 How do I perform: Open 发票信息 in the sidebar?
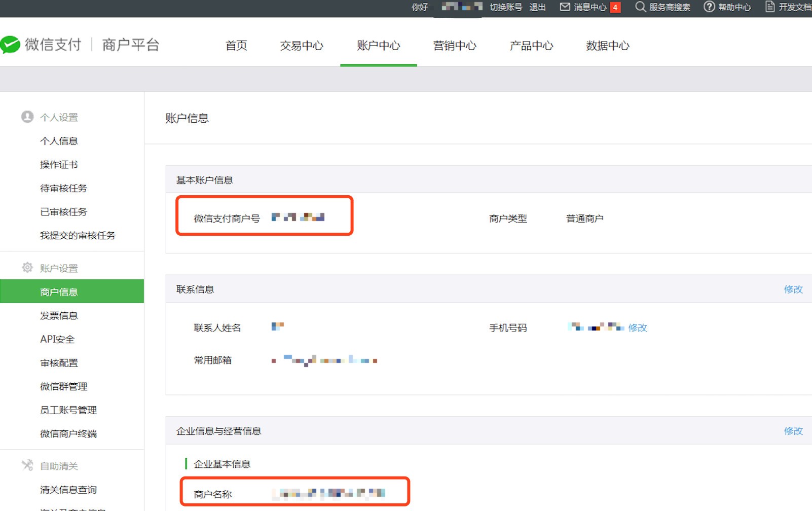point(59,315)
